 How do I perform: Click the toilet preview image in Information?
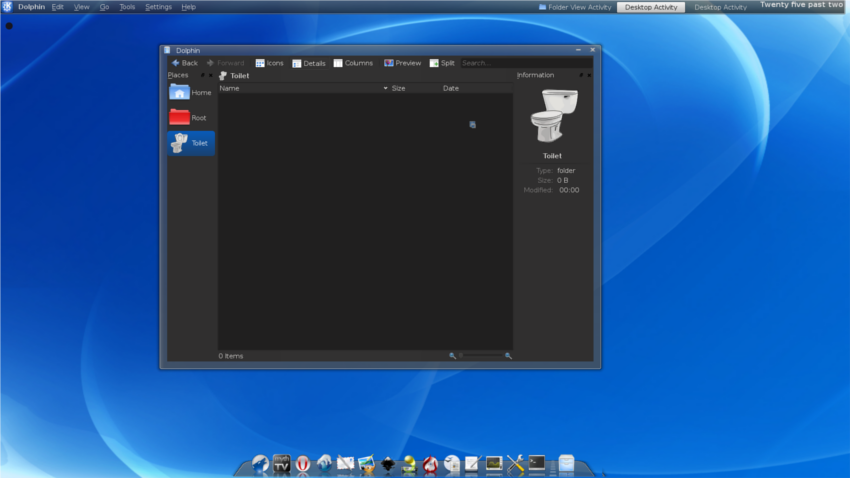[x=553, y=115]
